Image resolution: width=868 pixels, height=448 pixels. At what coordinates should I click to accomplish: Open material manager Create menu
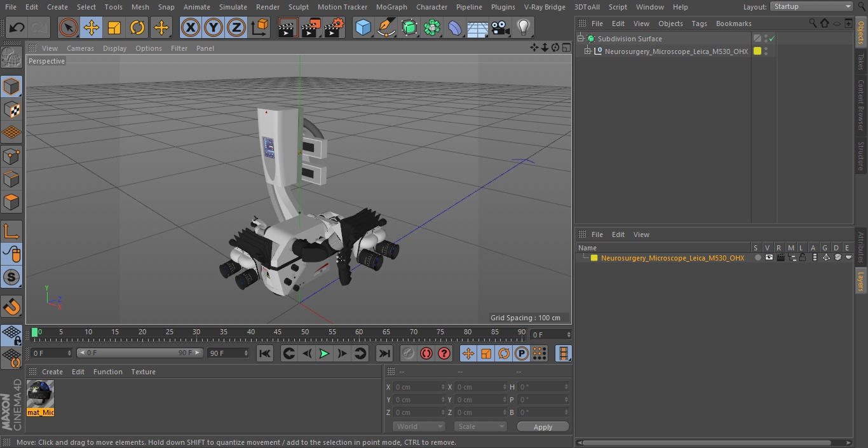click(x=52, y=372)
